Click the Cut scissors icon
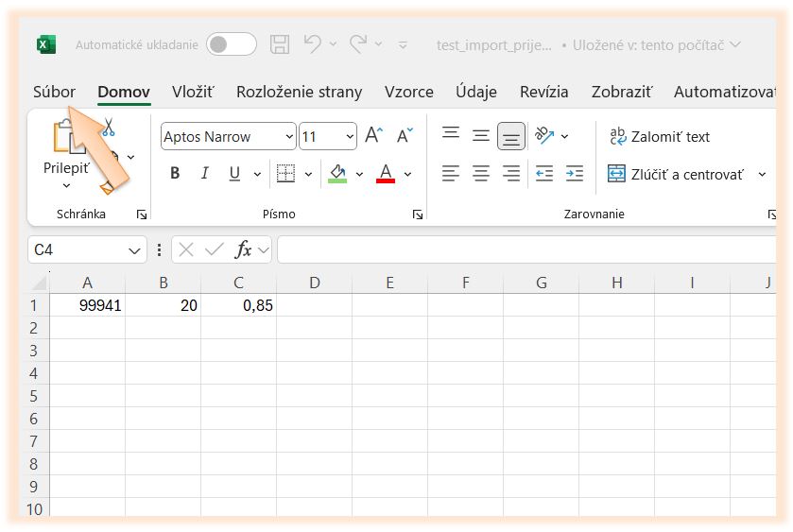Screen dimensions: 793x532 [x=108, y=128]
